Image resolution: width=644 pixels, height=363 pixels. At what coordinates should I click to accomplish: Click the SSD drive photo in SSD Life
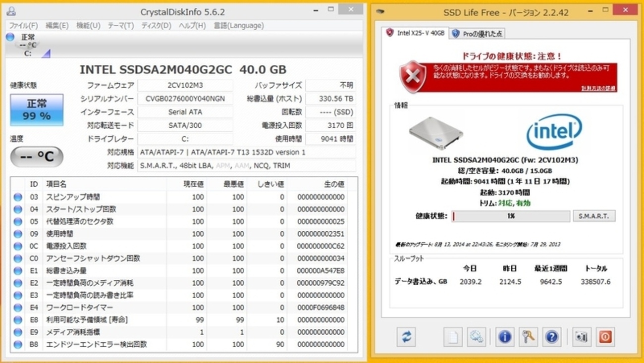[x=436, y=133]
